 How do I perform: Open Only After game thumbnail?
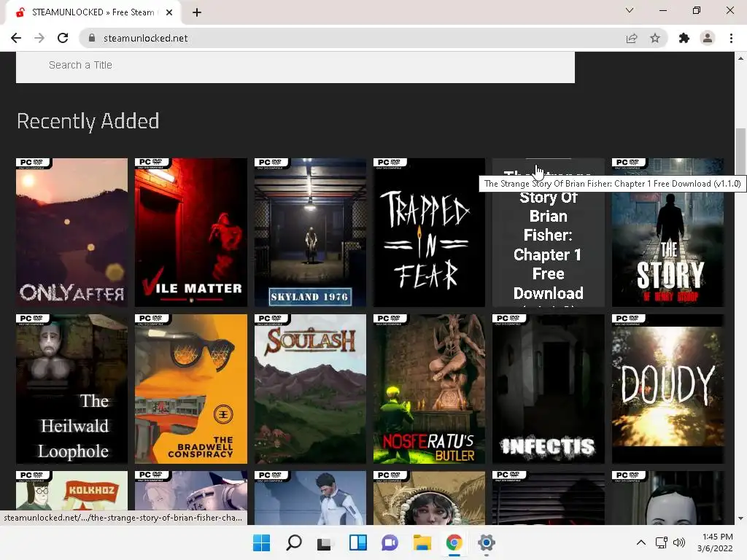click(x=72, y=233)
